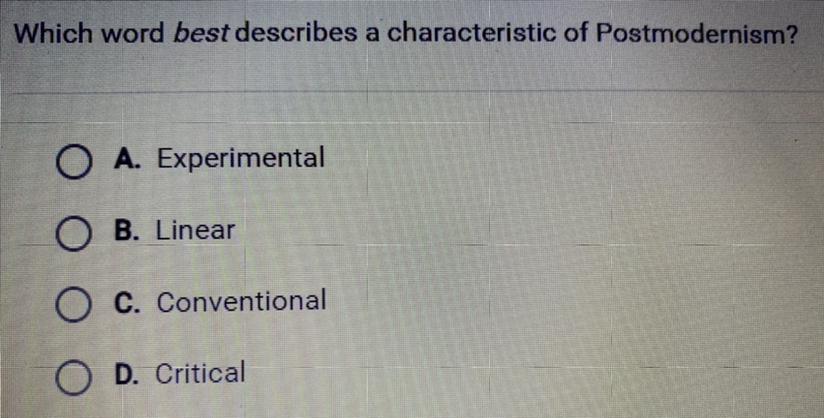This screenshot has height=418, width=824.
Task: Click the Linear answer text
Action: 195,230
